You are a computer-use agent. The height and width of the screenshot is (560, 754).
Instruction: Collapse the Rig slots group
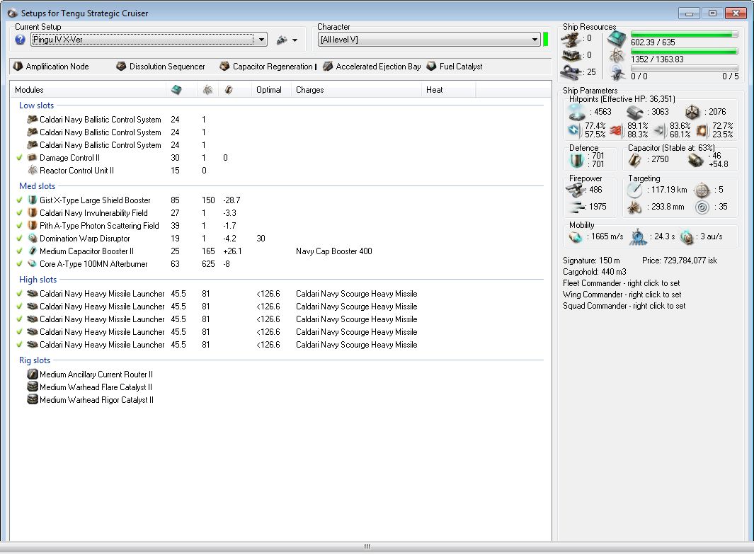click(x=35, y=360)
